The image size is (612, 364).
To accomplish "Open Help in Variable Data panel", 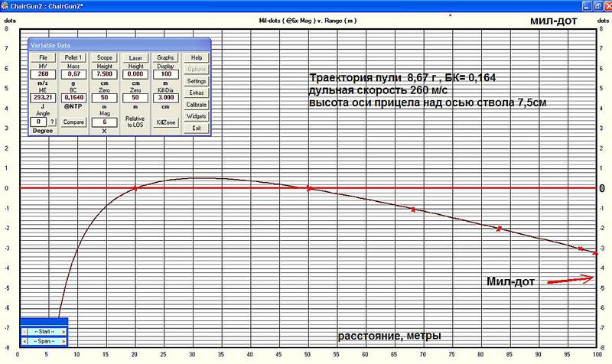I will coord(197,57).
